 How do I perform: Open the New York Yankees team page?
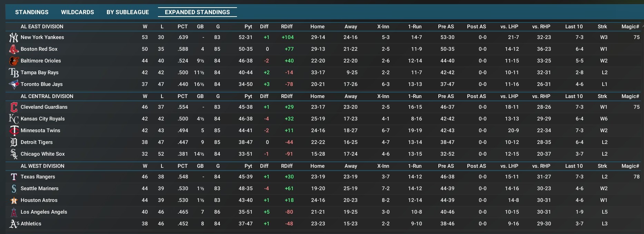pyautogui.click(x=42, y=37)
